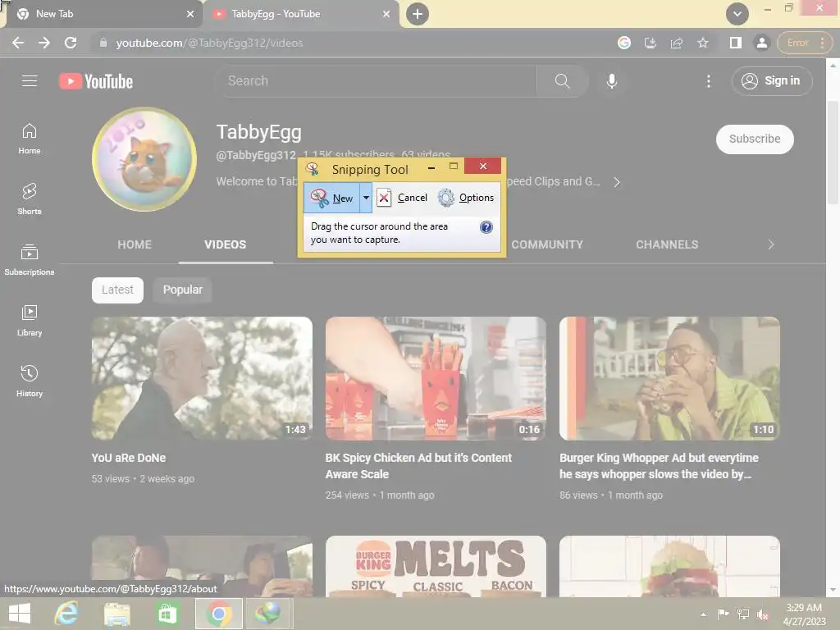The width and height of the screenshot is (840, 630).
Task: Show hidden system tray icons arrow
Action: [x=703, y=614]
